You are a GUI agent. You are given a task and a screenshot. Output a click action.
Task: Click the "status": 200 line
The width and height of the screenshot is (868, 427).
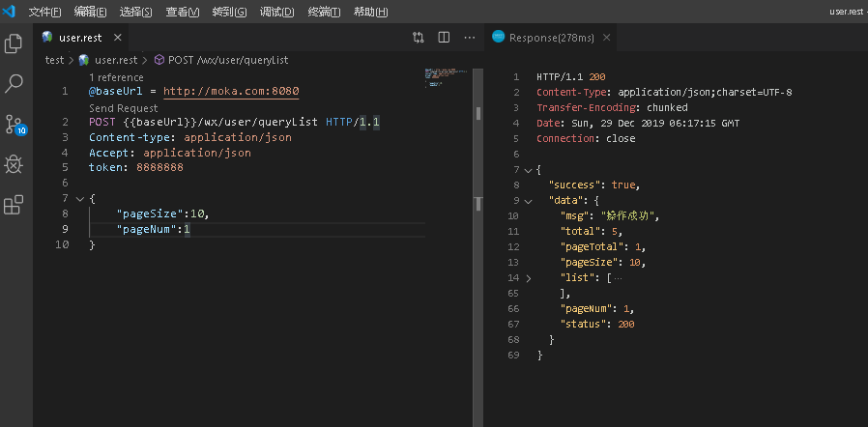point(597,325)
